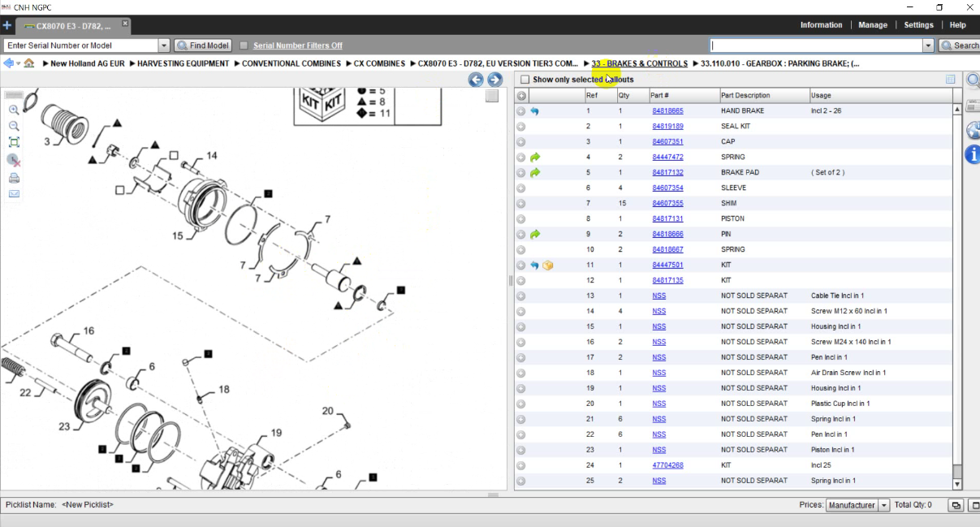Open the Prices Manufacturer dropdown
980x527 pixels.
(x=884, y=505)
